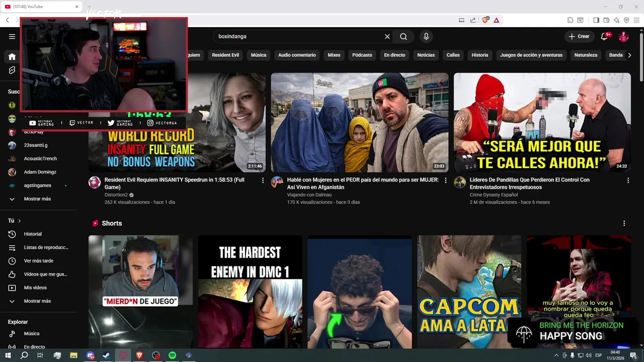This screenshot has width=644, height=362.
Task: Open YouTube notifications bell
Action: point(604,36)
